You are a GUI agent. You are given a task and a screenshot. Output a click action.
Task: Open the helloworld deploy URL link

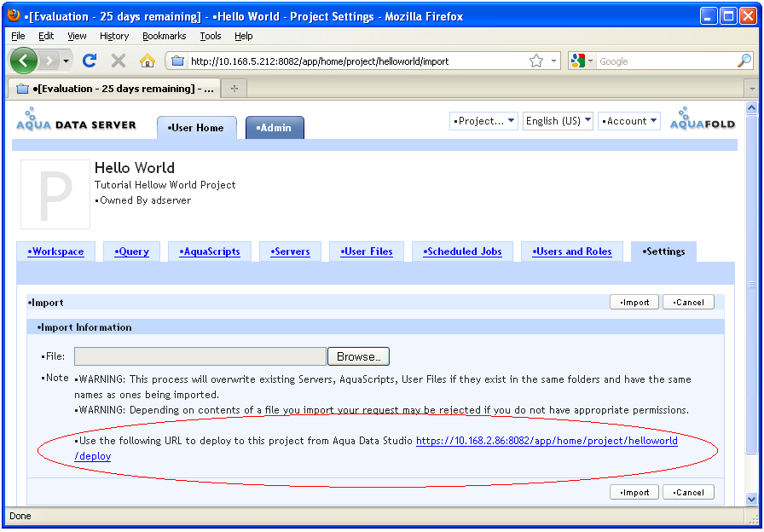(x=547, y=441)
